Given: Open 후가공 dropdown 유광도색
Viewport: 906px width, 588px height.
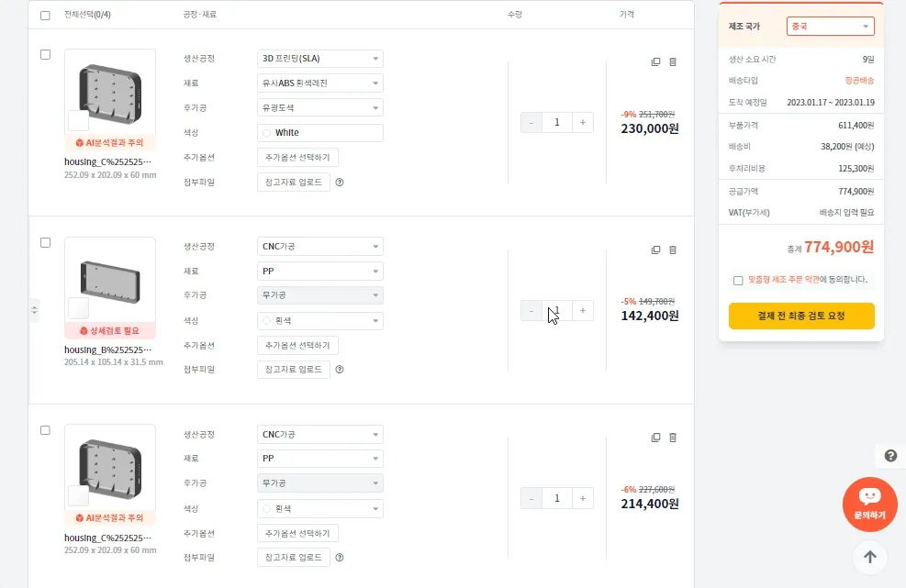Looking at the screenshot, I should tap(320, 108).
